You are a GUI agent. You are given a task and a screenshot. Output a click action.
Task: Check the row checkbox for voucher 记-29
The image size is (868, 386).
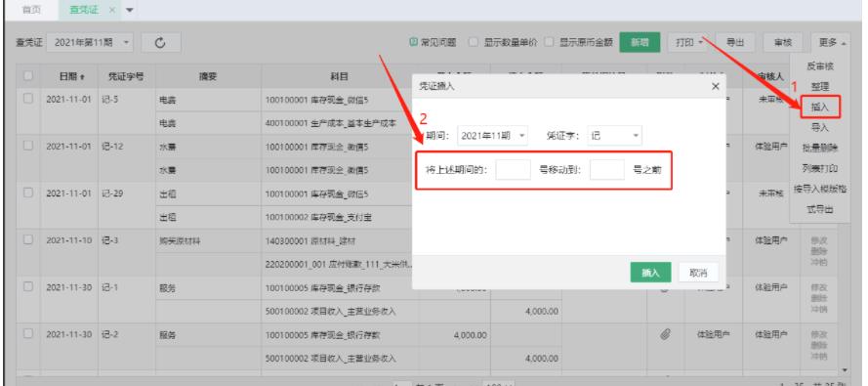coord(28,193)
